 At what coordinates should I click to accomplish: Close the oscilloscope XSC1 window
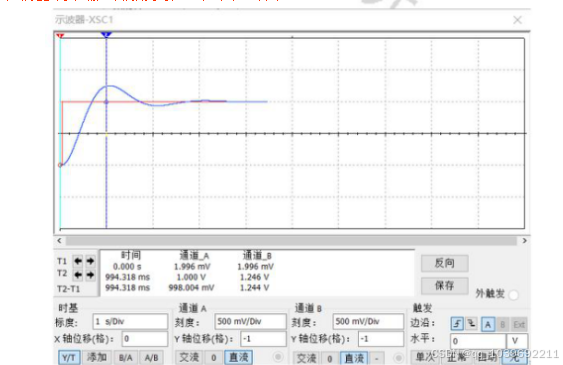point(517,20)
